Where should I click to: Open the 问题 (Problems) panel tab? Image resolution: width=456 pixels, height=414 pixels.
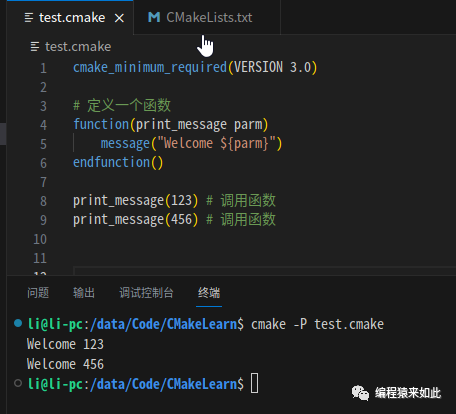click(x=38, y=293)
